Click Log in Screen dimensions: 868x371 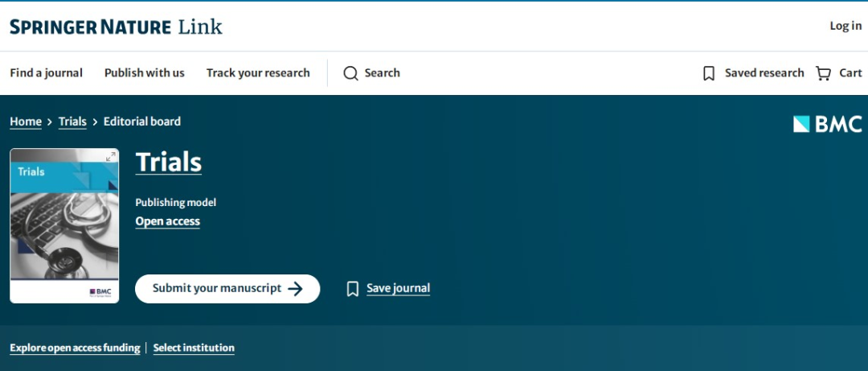click(845, 26)
